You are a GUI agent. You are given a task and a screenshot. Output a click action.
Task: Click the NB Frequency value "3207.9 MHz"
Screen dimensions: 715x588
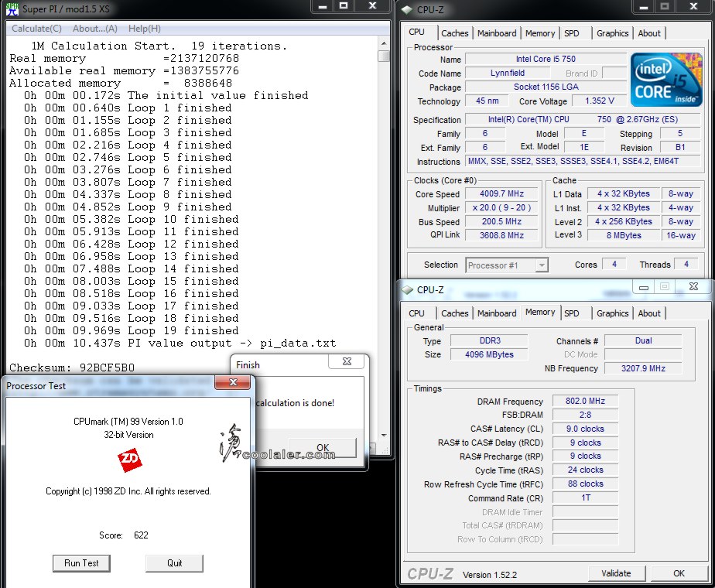(x=643, y=368)
